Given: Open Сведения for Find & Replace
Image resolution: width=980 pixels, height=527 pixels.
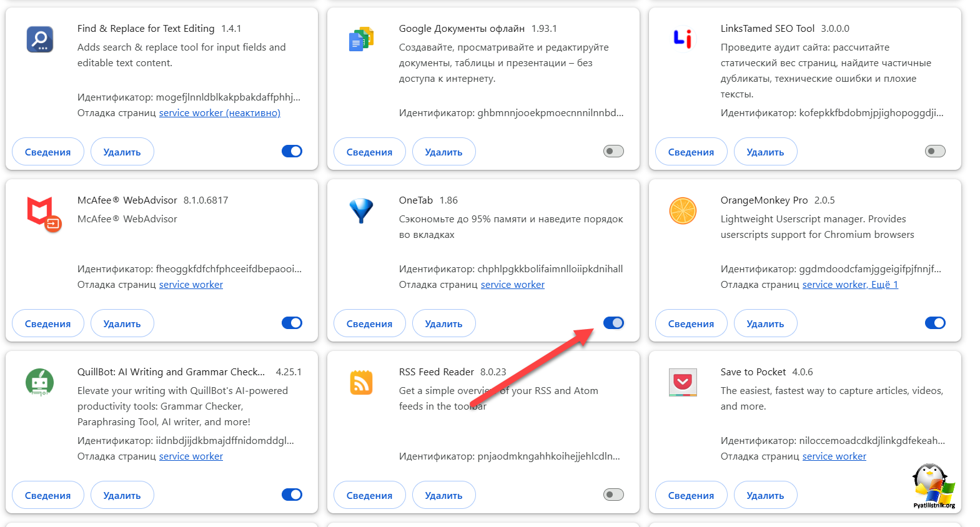Looking at the screenshot, I should click(48, 152).
